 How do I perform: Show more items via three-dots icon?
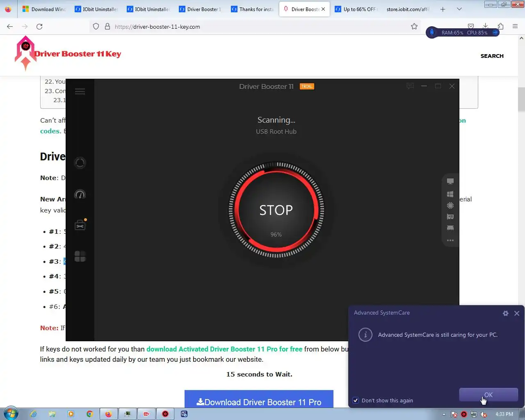click(450, 240)
